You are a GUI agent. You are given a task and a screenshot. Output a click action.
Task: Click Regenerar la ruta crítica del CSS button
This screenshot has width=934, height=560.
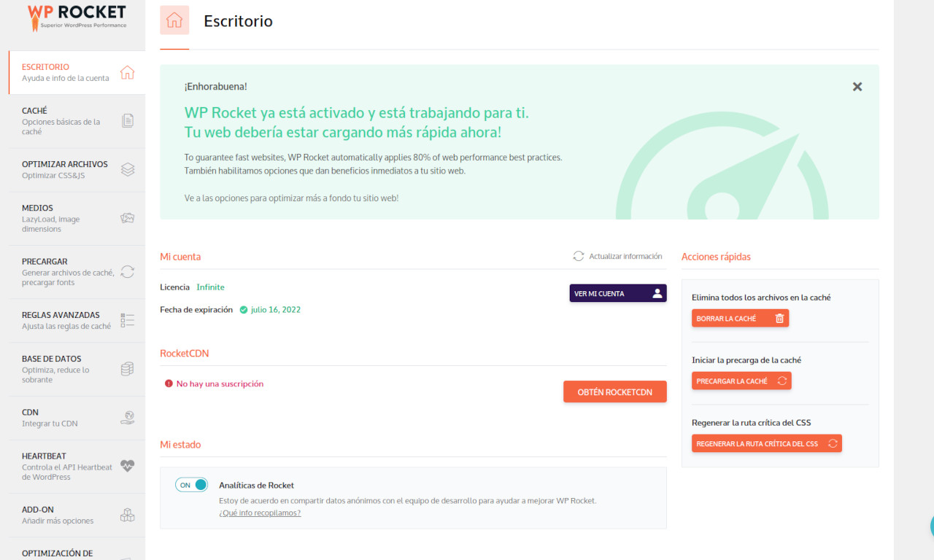pyautogui.click(x=767, y=443)
